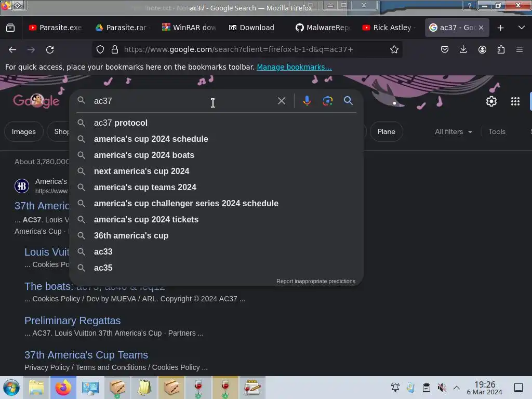Open the Firefox application menu
The image size is (532, 399).
(520, 49)
